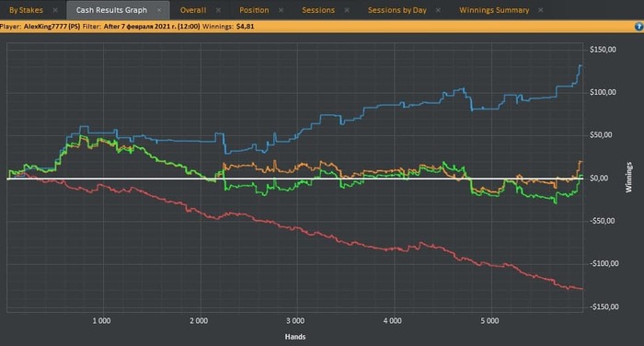
Task: Click the 4 000 hands axis label
Action: point(392,321)
